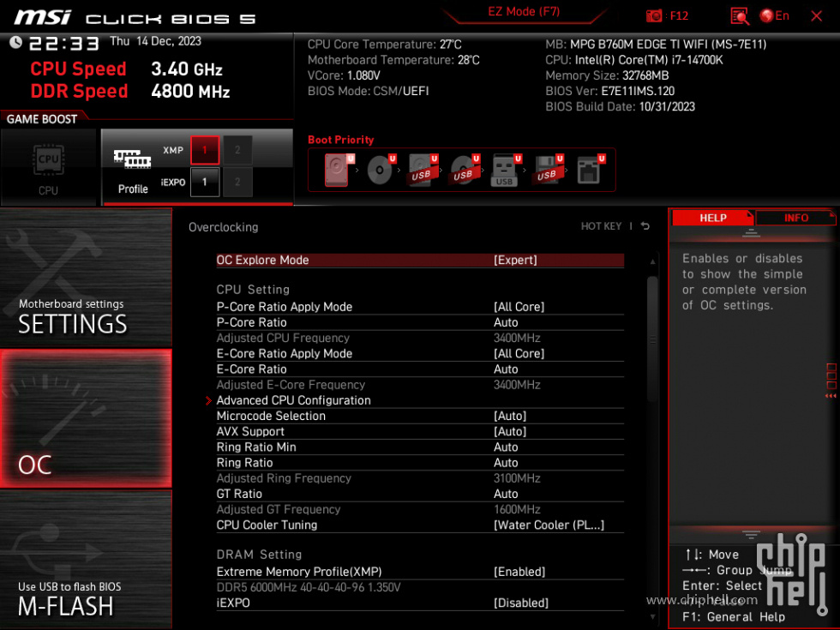
Task: Edit the Ring Ratio value
Action: (506, 462)
